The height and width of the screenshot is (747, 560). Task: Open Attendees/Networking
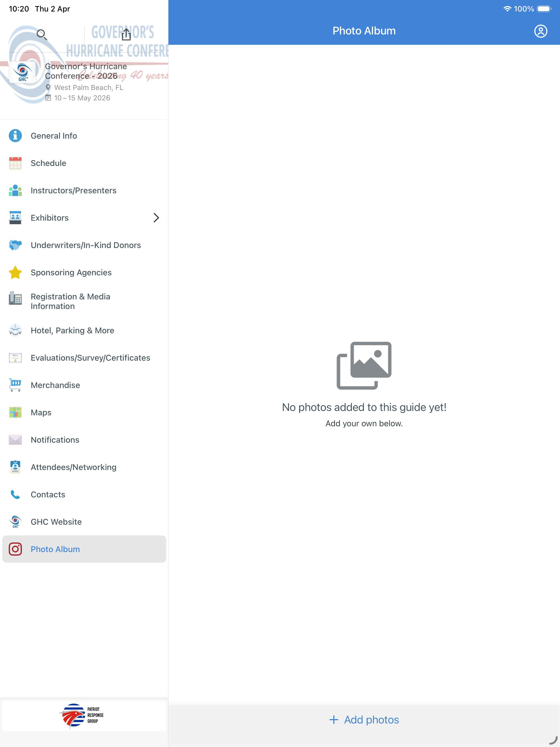(x=84, y=467)
